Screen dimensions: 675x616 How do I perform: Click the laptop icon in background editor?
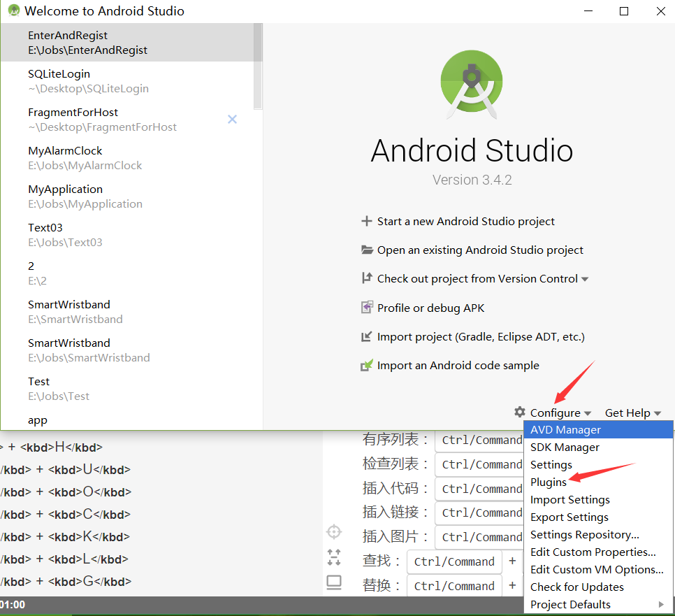(x=334, y=582)
